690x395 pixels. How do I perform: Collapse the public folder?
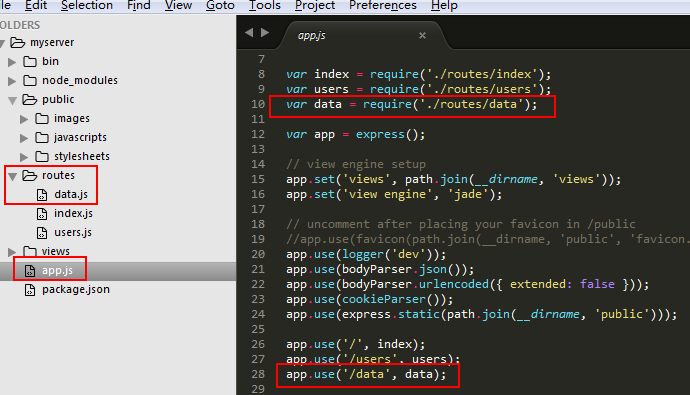[12, 100]
